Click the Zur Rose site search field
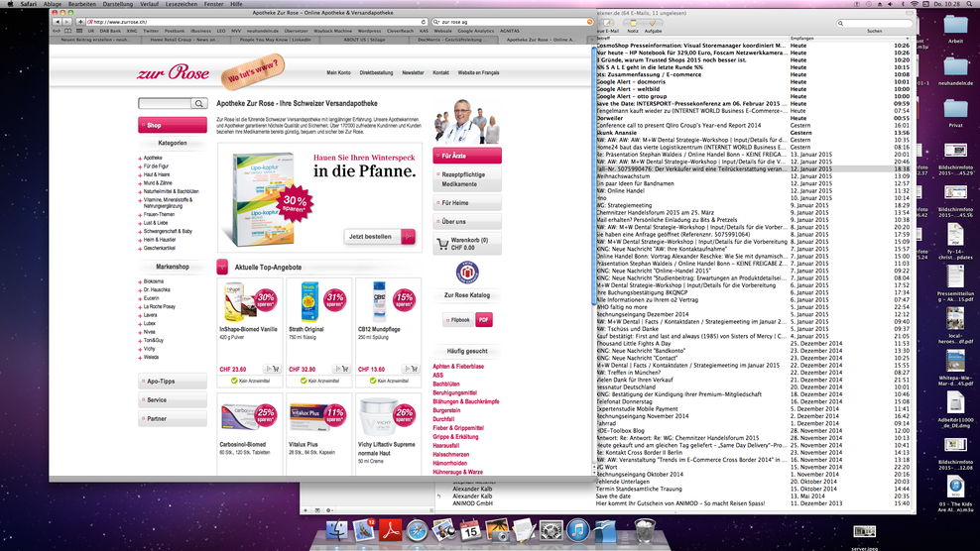Viewport: 980px width, 551px height. tap(166, 104)
